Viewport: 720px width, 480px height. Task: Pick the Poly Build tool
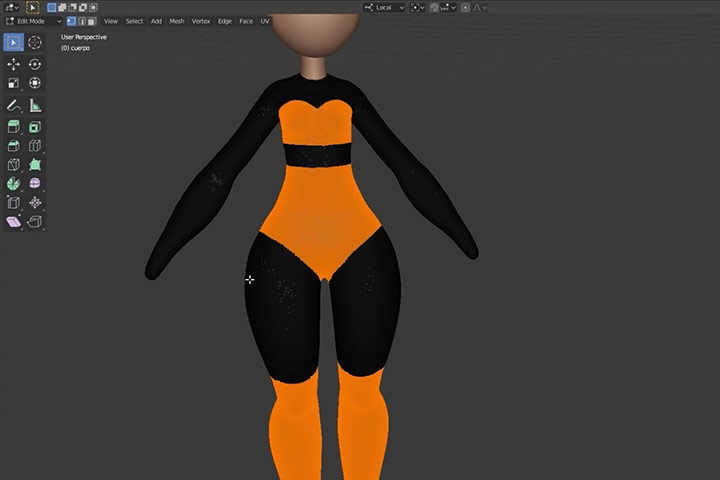coord(35,165)
